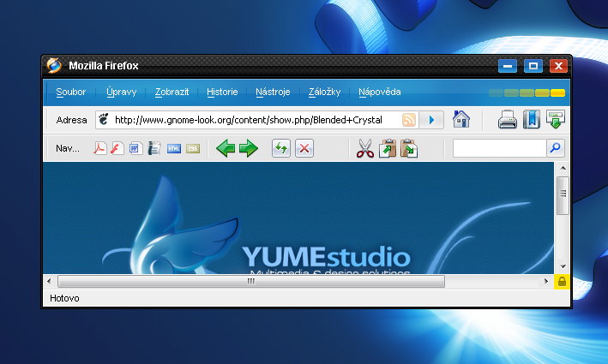The image size is (608, 364).
Task: Open the Nástroje menu
Action: click(273, 92)
